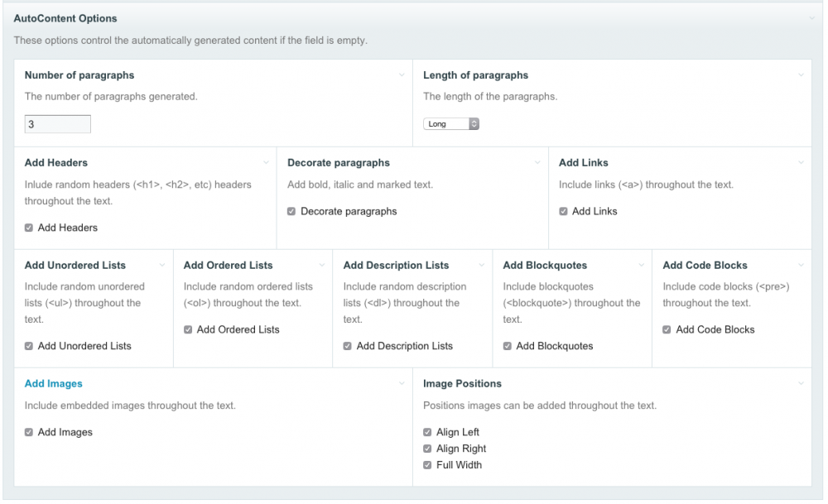Image resolution: width=828 pixels, height=504 pixels.
Task: Uncheck Add Unordered Lists option
Action: (29, 346)
